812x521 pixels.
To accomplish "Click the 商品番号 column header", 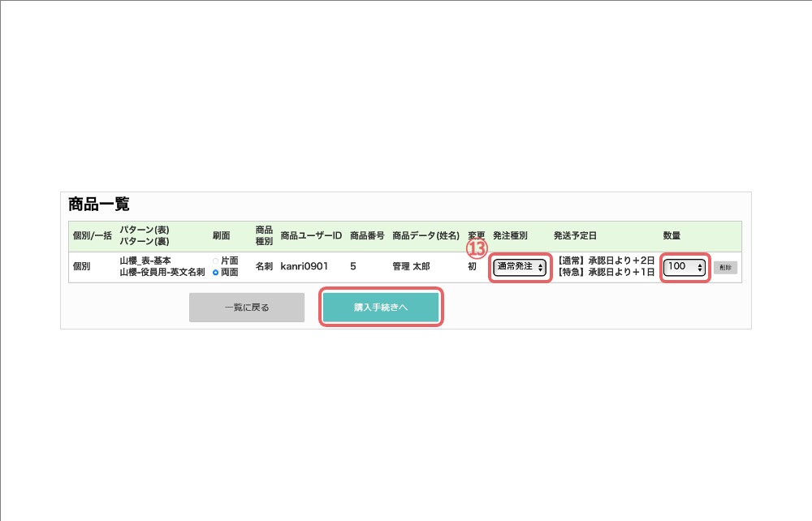I will (x=367, y=236).
